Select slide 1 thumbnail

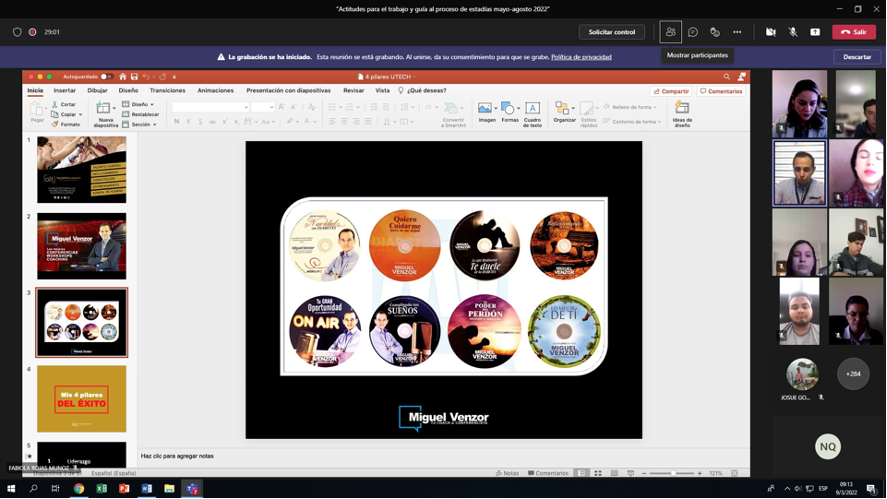81,170
